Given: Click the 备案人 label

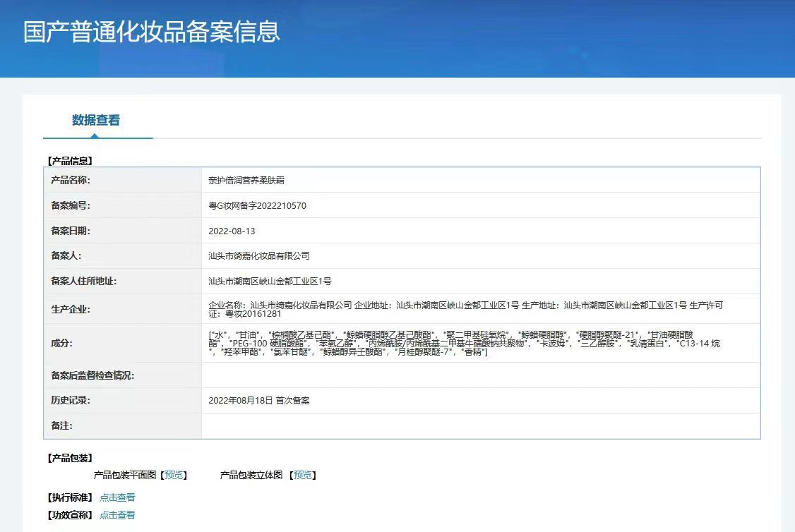Looking at the screenshot, I should (66, 256).
